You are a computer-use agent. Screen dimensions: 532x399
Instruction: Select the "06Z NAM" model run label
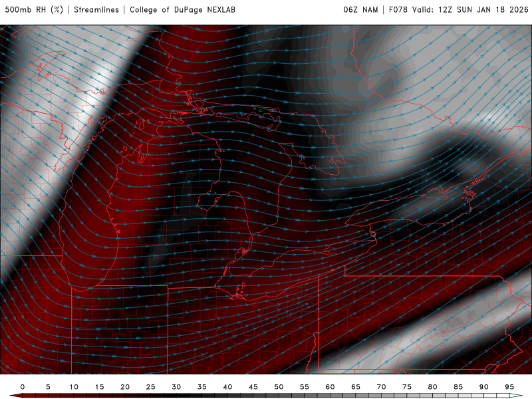click(360, 9)
